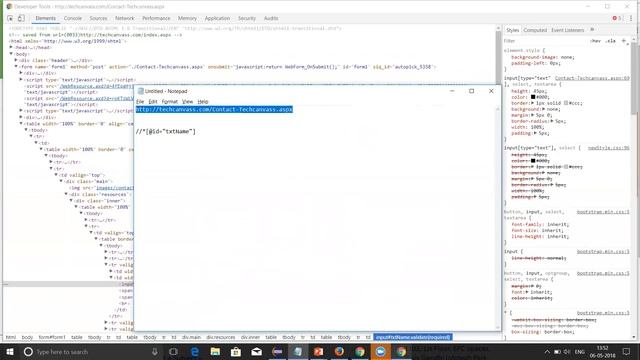Click the red error count icon
640x360 pixels.
[x=615, y=18]
